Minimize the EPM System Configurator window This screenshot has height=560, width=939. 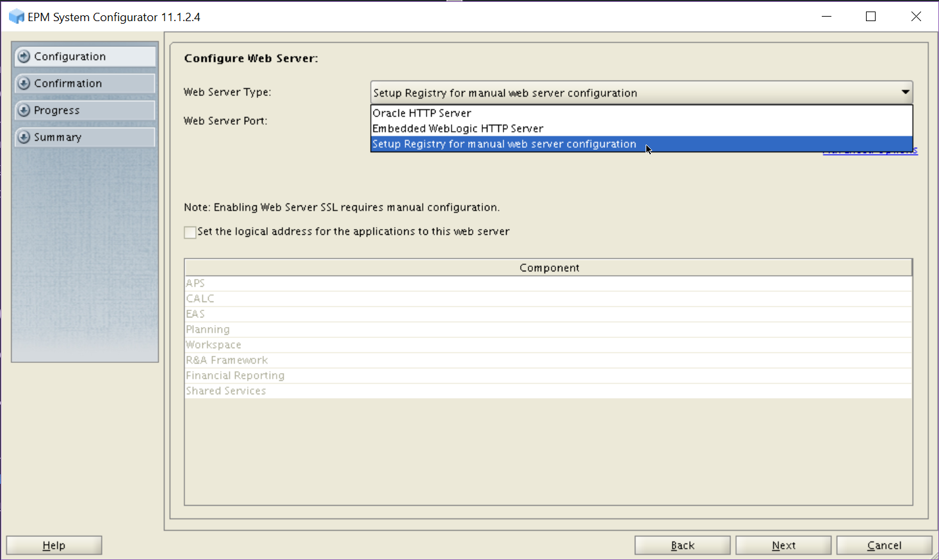pyautogui.click(x=827, y=17)
